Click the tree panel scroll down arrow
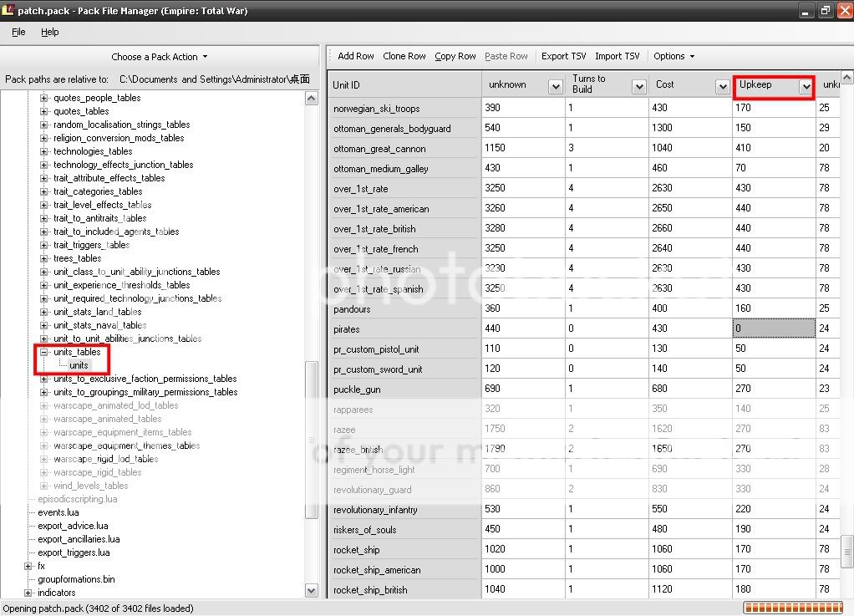Viewport: 854px width, 616px height. [x=312, y=591]
